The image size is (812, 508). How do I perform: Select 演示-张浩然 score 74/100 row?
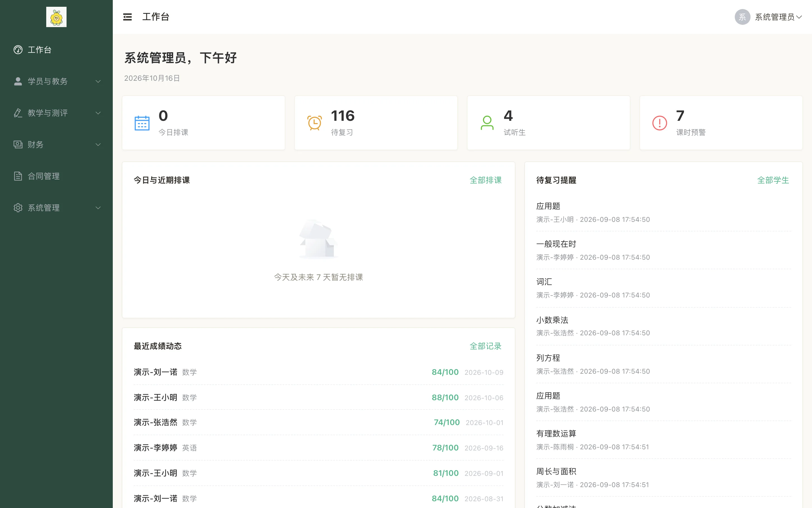click(x=318, y=422)
